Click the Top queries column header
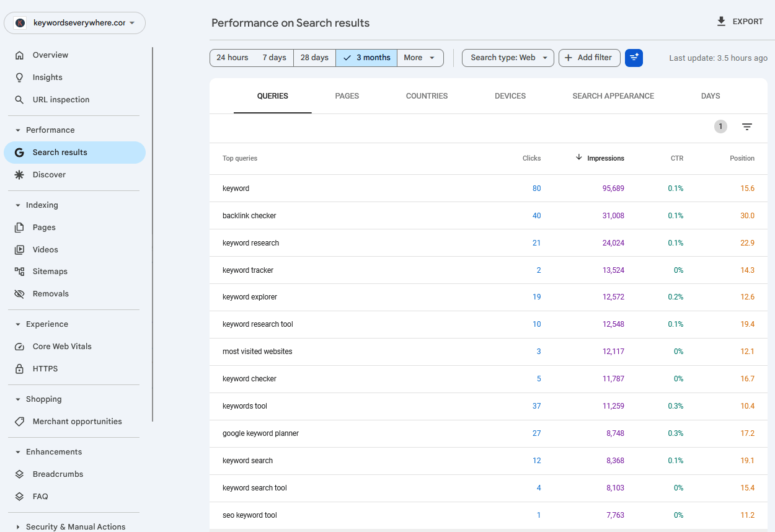This screenshot has height=532, width=775. coord(240,158)
